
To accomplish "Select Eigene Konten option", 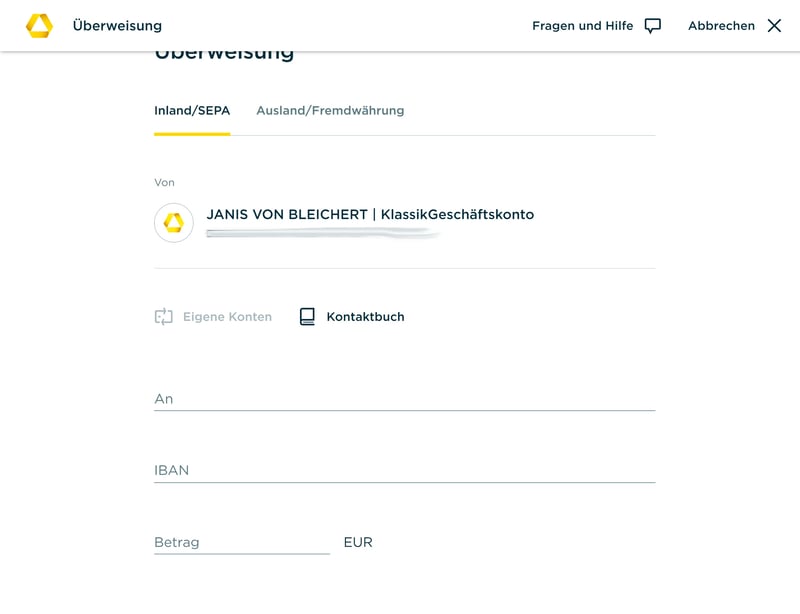I will (227, 317).
